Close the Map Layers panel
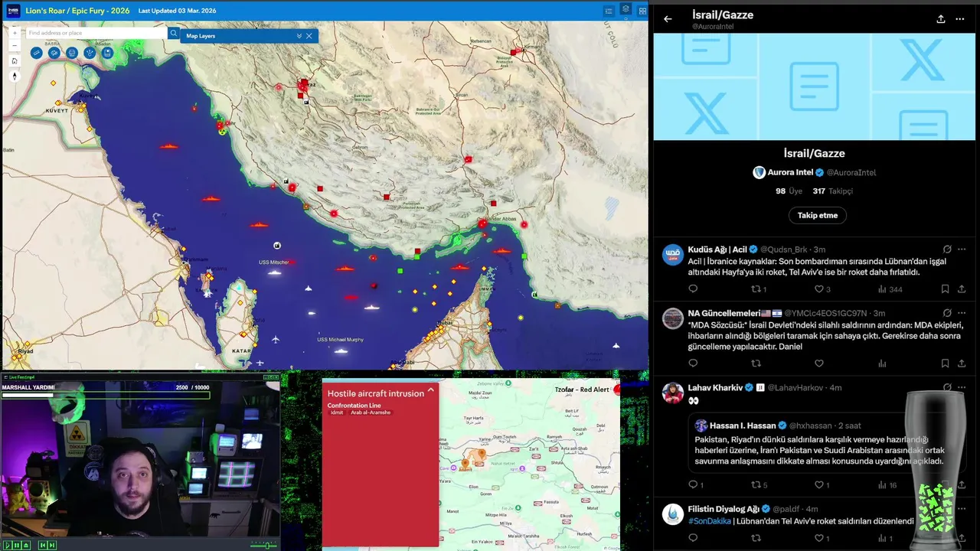Screen dimensions: 980x551 coord(309,36)
